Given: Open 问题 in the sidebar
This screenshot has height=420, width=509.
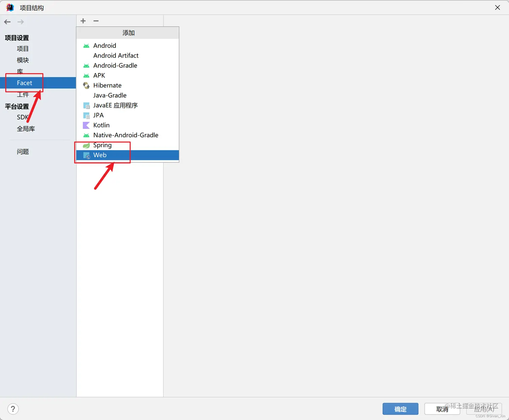Looking at the screenshot, I should [23, 152].
